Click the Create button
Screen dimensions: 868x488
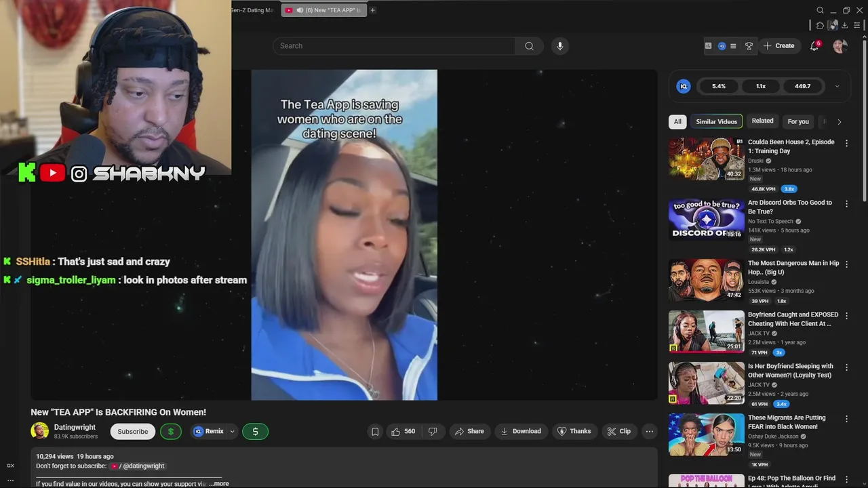click(x=778, y=46)
